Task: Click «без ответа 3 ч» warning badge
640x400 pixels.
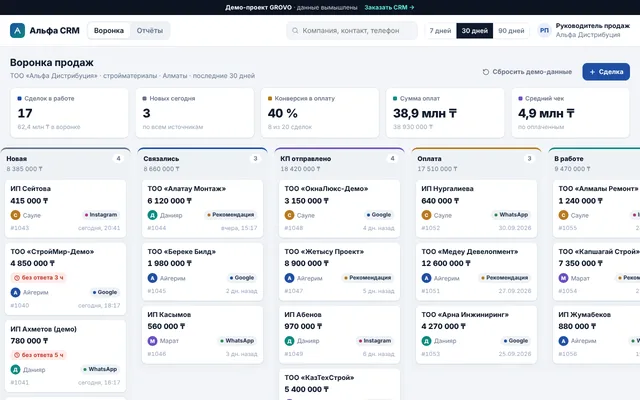Action: (x=39, y=278)
